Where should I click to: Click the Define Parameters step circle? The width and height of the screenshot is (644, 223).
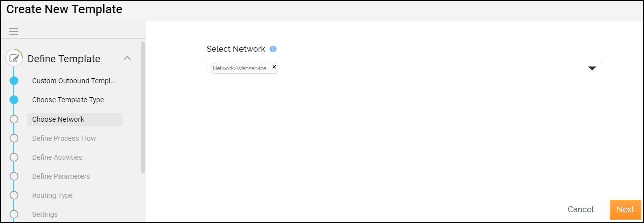(x=14, y=176)
